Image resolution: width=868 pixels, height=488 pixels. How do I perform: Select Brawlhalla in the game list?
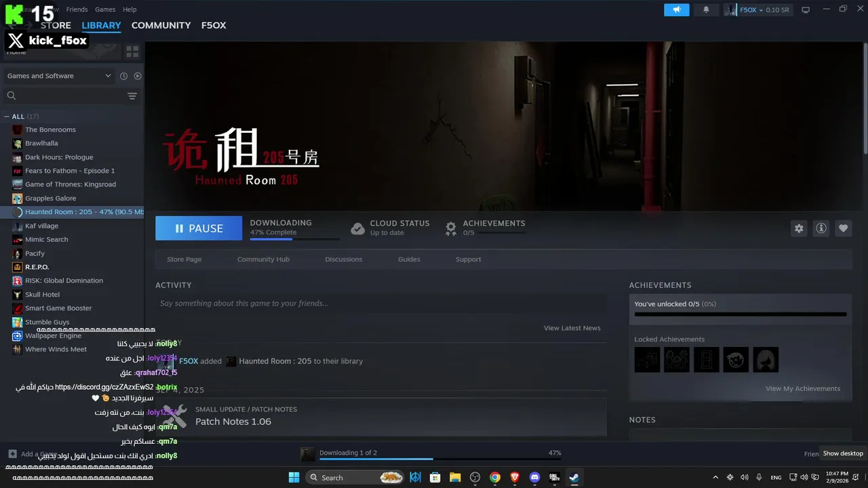click(x=41, y=143)
